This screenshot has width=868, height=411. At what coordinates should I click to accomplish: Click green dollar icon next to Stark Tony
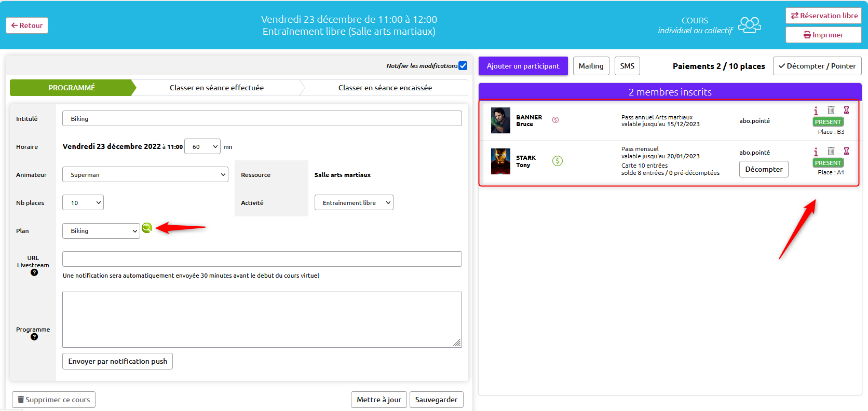(x=558, y=161)
